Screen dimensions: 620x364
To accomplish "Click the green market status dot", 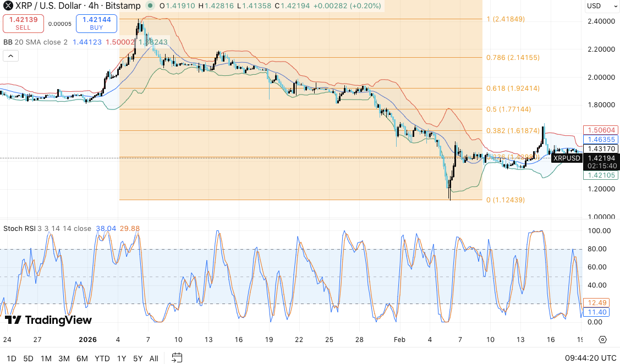I will click(151, 5).
